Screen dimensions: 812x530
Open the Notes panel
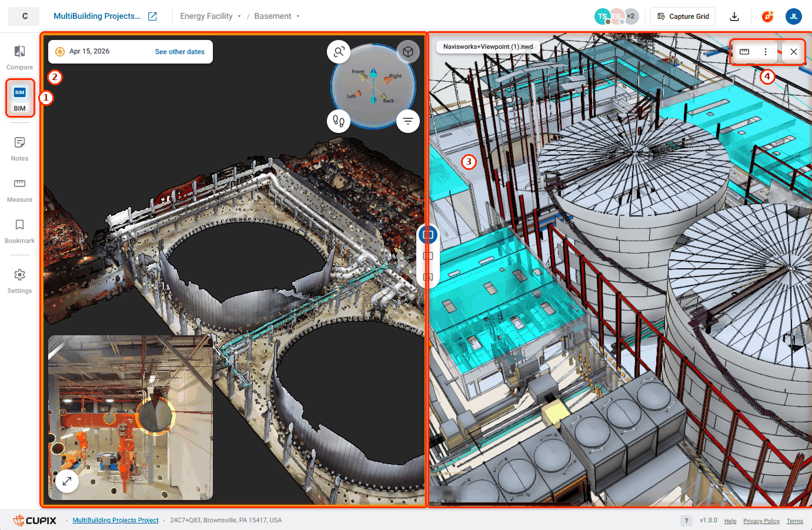click(19, 149)
